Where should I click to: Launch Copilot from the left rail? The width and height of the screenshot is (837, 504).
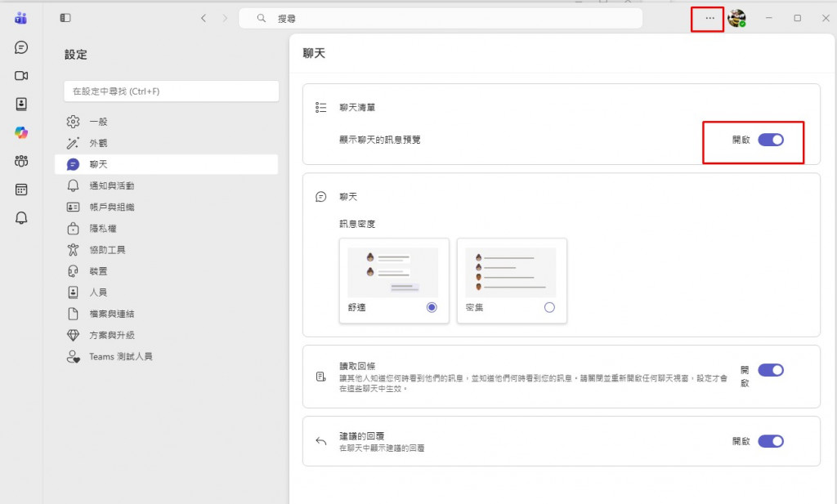click(x=21, y=132)
